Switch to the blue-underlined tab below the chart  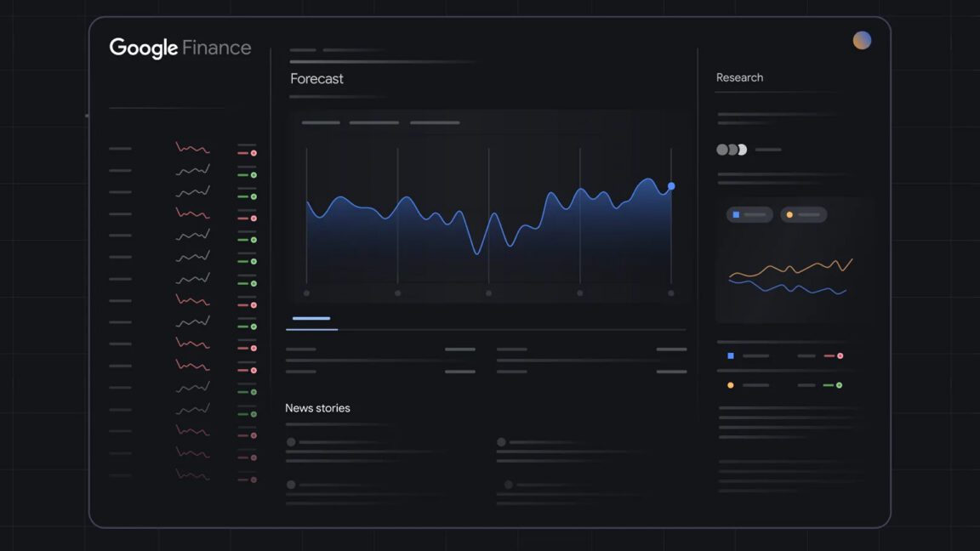[x=311, y=319]
